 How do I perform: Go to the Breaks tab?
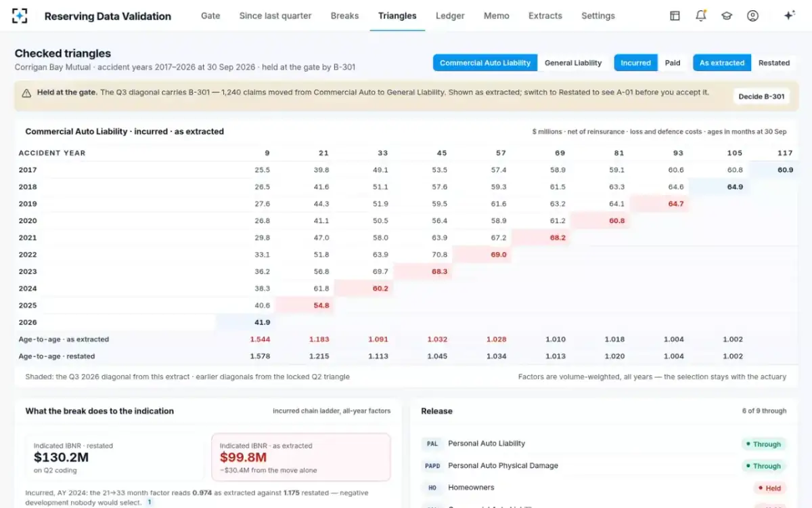pyautogui.click(x=345, y=16)
